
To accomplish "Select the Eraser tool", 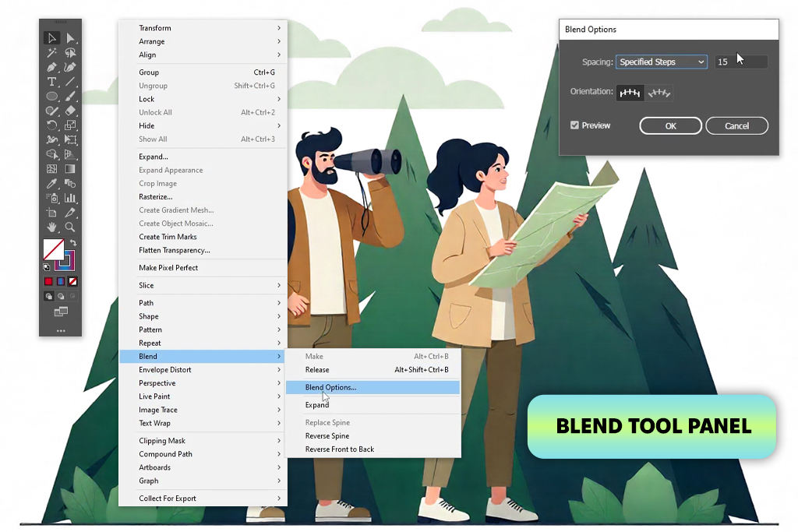I will (x=70, y=111).
